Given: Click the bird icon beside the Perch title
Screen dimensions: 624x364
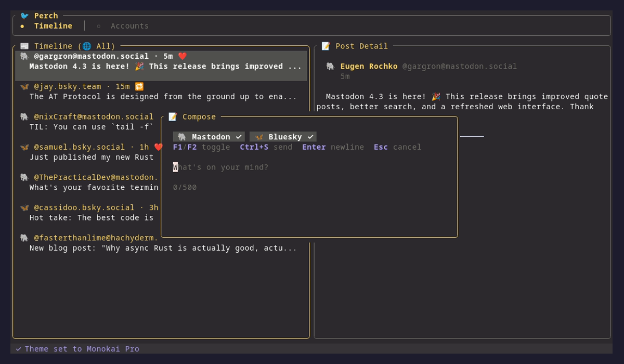Looking at the screenshot, I should coord(24,16).
